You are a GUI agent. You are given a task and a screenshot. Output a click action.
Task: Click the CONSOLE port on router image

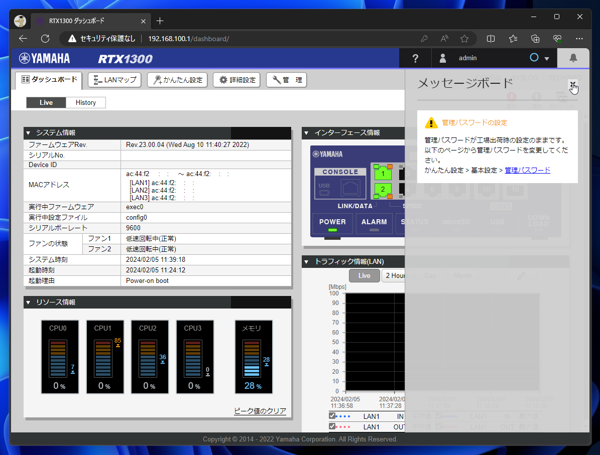[x=340, y=184]
